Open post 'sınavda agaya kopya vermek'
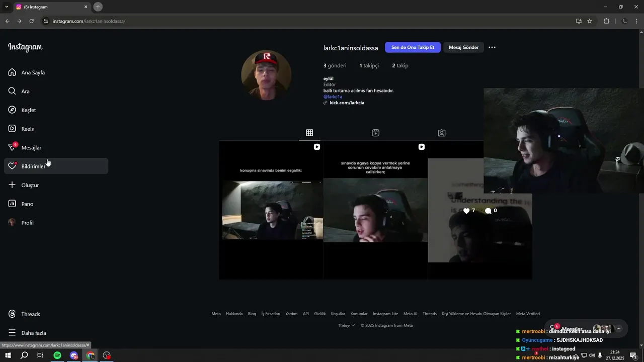The image size is (644, 362). click(x=375, y=210)
